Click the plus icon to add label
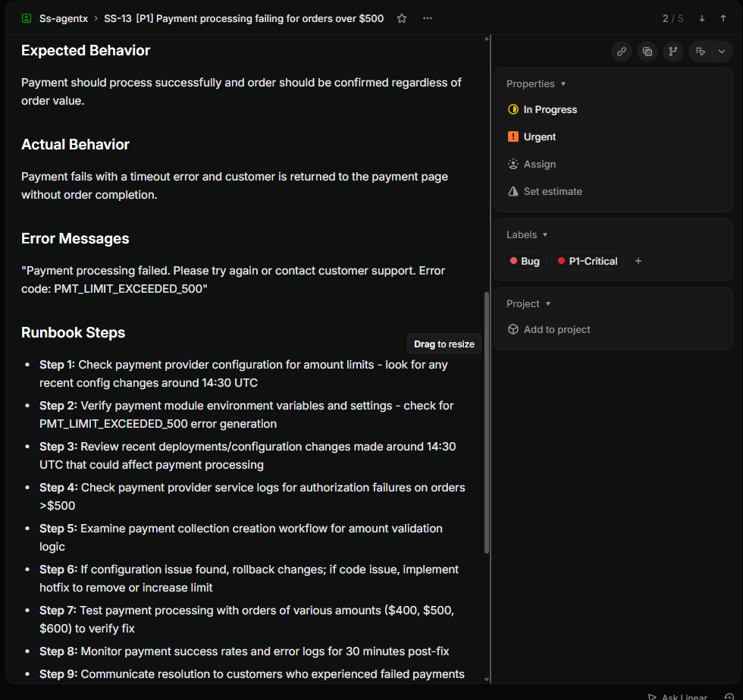Image resolution: width=743 pixels, height=700 pixels. pyautogui.click(x=638, y=261)
